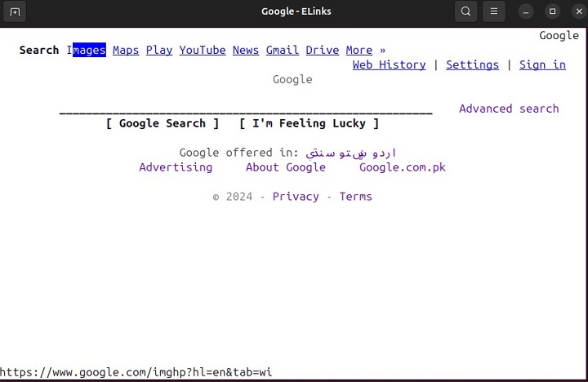Focus the Google search text field
This screenshot has height=382, width=588.
click(246, 109)
